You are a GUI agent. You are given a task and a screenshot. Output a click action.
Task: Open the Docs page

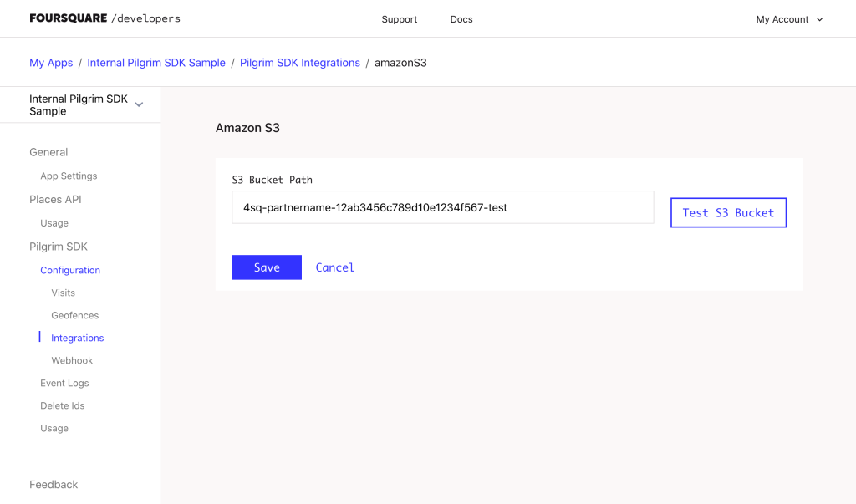pos(461,19)
